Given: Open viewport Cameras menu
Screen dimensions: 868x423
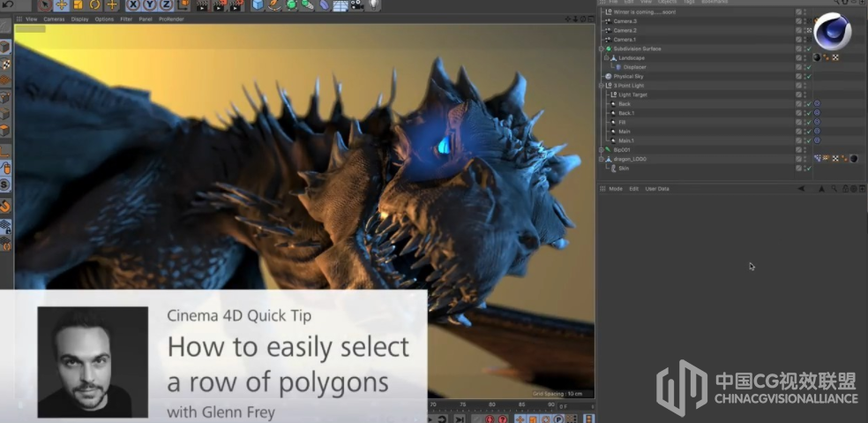Looking at the screenshot, I should 55,19.
